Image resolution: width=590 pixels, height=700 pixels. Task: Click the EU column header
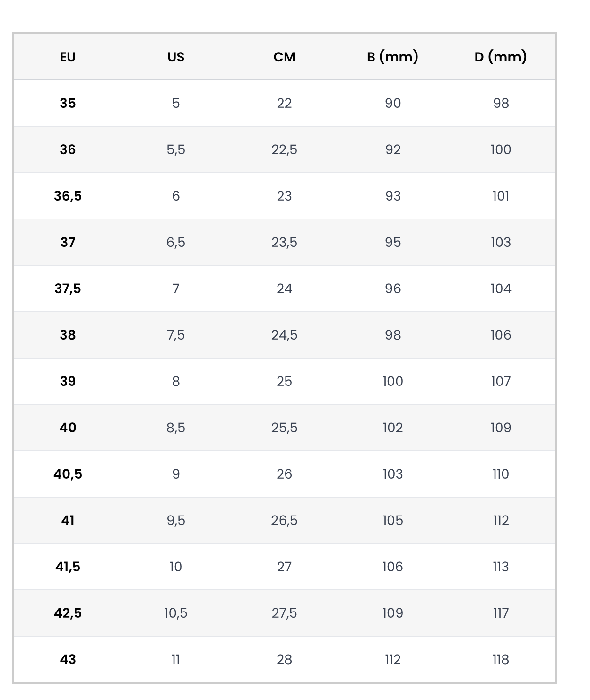click(x=68, y=57)
